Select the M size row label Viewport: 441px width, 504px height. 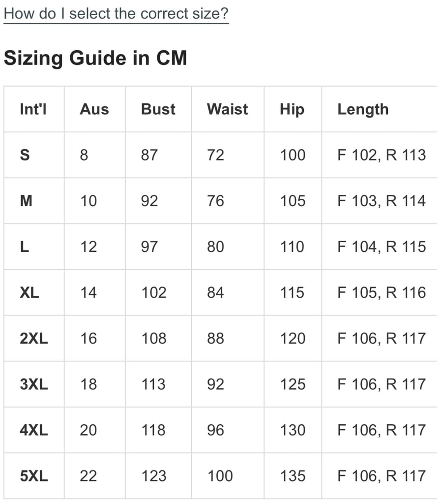point(26,201)
